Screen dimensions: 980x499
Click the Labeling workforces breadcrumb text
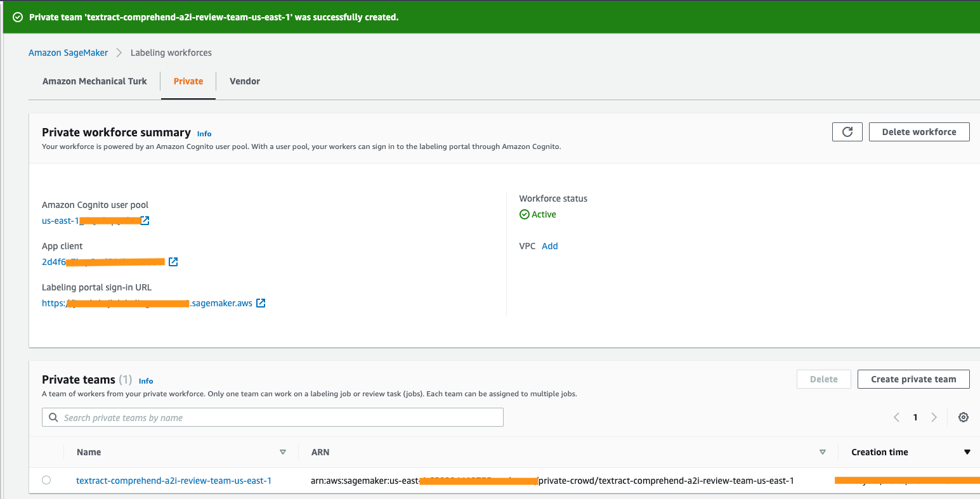pyautogui.click(x=171, y=53)
